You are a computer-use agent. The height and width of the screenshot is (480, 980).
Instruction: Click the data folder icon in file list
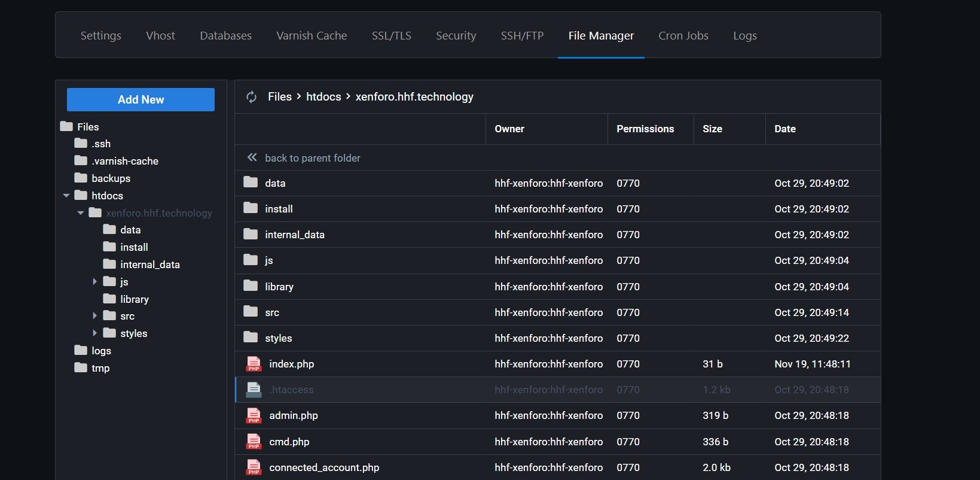251,182
